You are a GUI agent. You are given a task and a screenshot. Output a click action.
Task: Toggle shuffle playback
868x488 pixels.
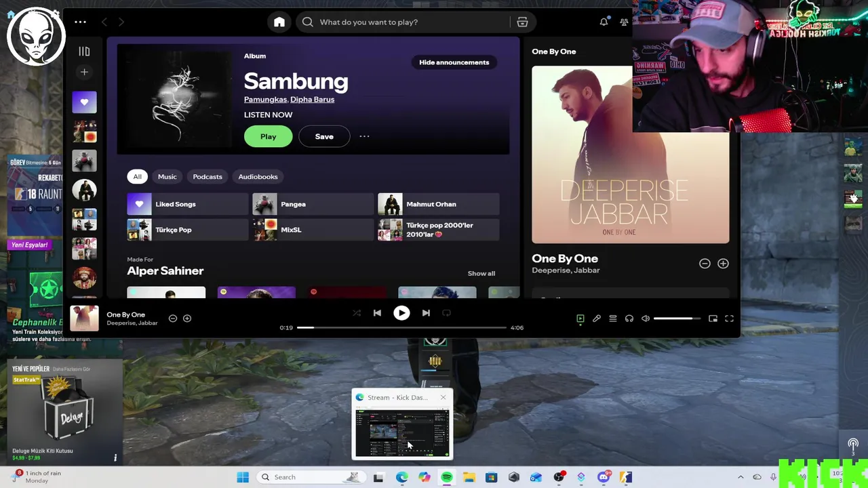[357, 313]
